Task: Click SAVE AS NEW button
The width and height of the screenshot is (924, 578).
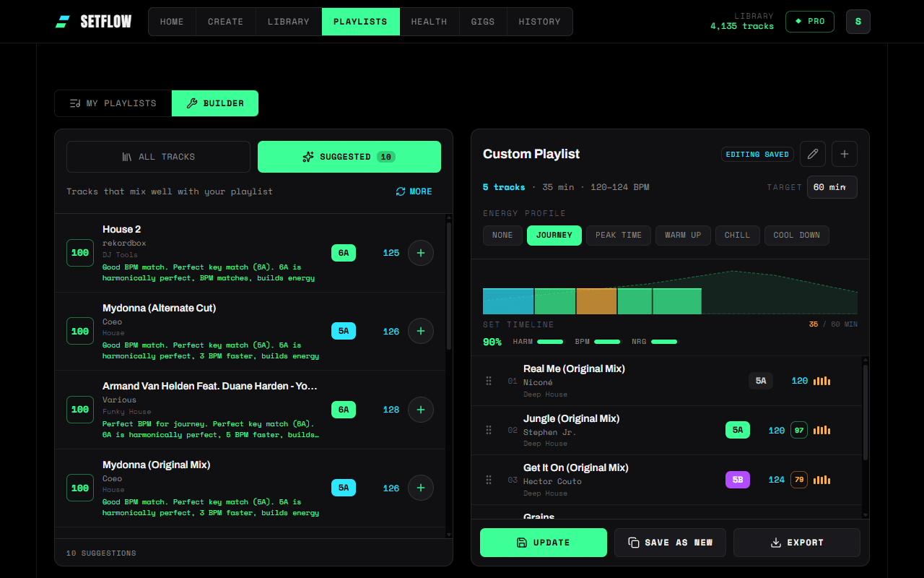Action: point(671,543)
